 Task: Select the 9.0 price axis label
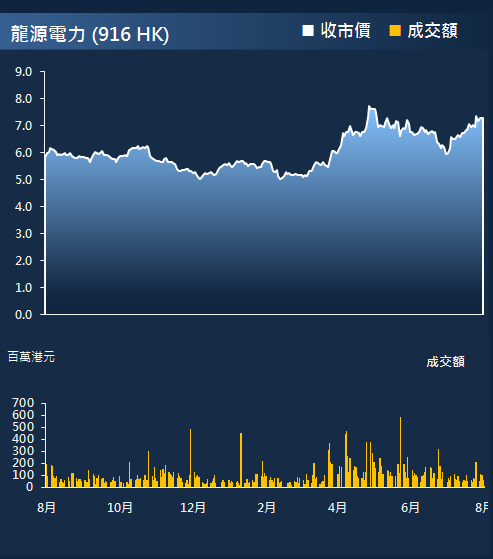coord(24,72)
